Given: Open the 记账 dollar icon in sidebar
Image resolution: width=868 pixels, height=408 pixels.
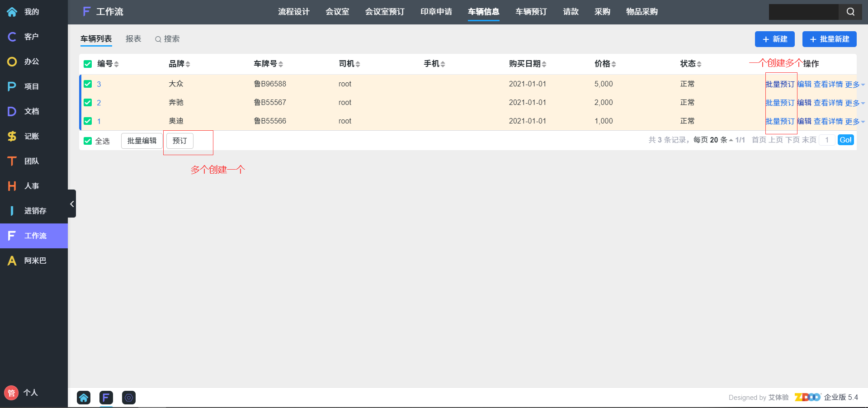Looking at the screenshot, I should coord(12,136).
